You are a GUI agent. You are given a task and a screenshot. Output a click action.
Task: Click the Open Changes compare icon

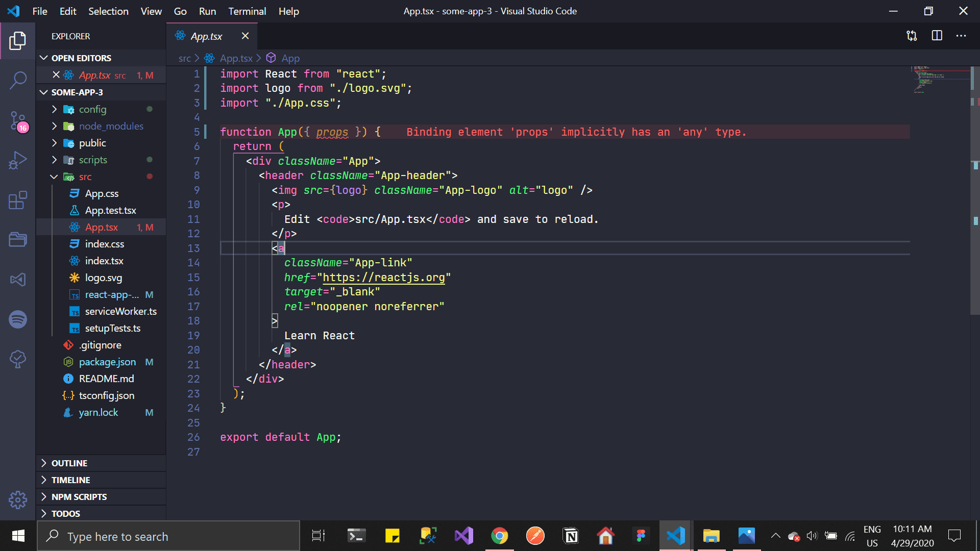912,36
